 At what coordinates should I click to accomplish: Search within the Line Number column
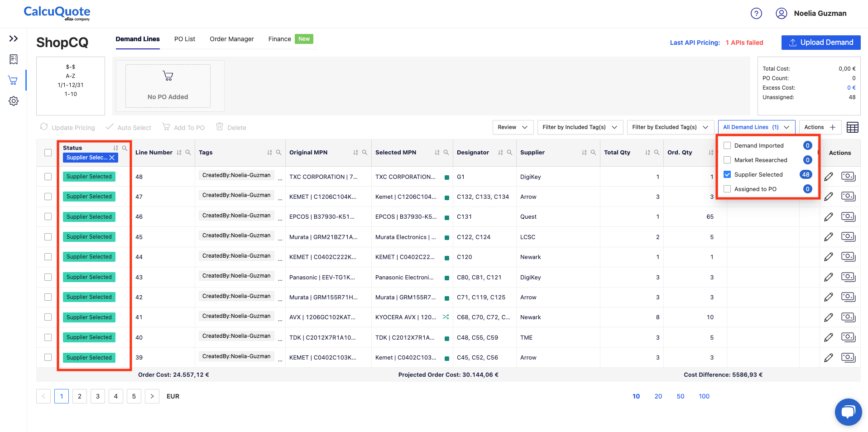(188, 153)
